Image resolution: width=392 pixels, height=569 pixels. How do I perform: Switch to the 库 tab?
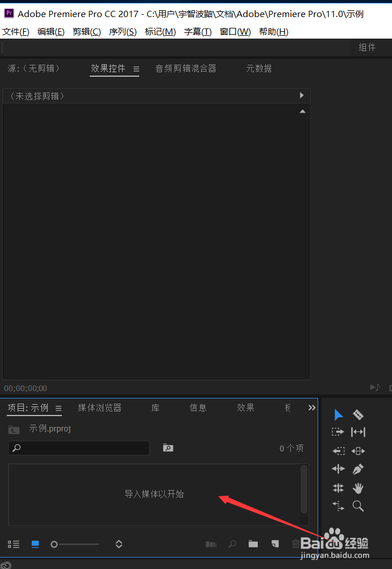pyautogui.click(x=156, y=408)
